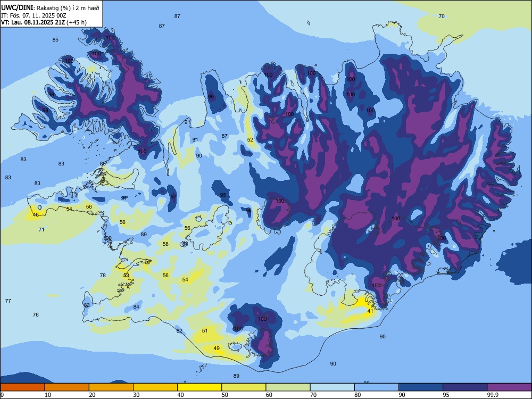Click the legend tick label '40'
This screenshot has height=399, width=532.
180,395
